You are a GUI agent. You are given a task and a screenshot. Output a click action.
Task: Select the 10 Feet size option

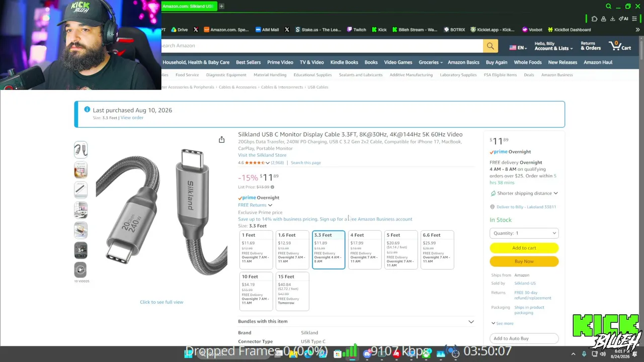pos(256,291)
